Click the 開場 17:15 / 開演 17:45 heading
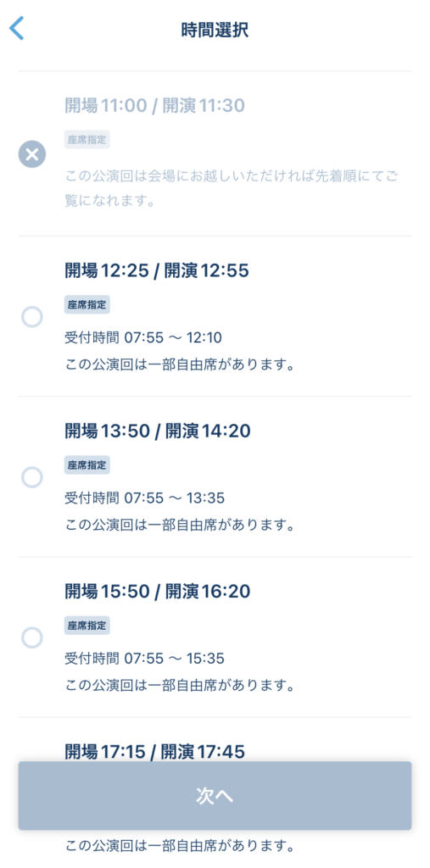This screenshot has width=430, height=868. [x=154, y=751]
